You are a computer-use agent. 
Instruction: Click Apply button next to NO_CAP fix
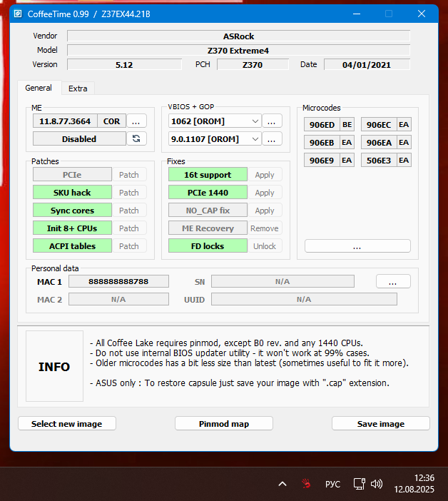265,211
